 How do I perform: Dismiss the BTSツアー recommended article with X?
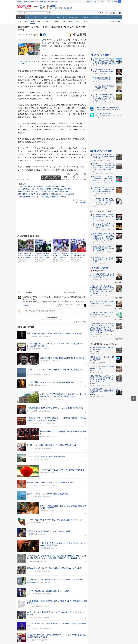[68, 262]
